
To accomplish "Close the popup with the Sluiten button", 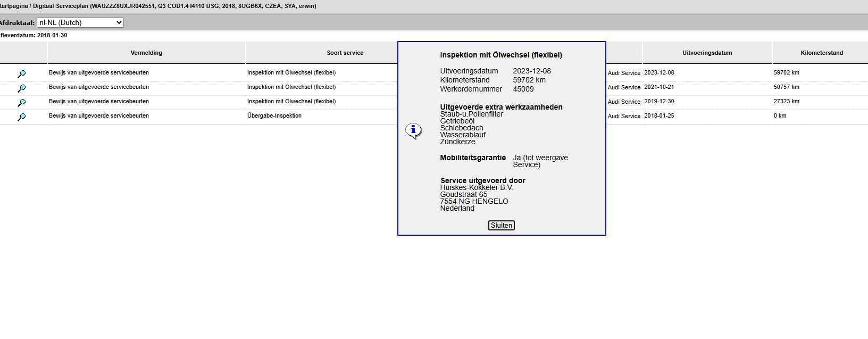I will click(x=501, y=226).
